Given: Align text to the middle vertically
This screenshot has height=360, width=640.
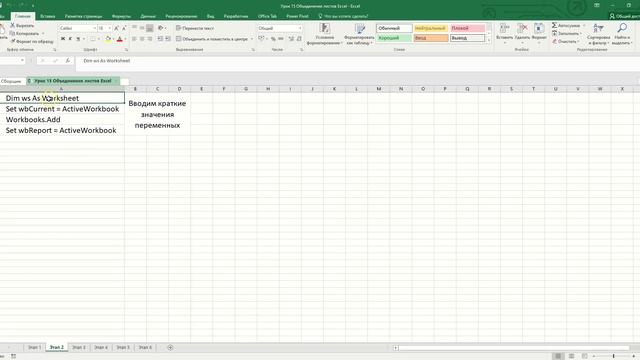Looking at the screenshot, I should click(x=142, y=28).
